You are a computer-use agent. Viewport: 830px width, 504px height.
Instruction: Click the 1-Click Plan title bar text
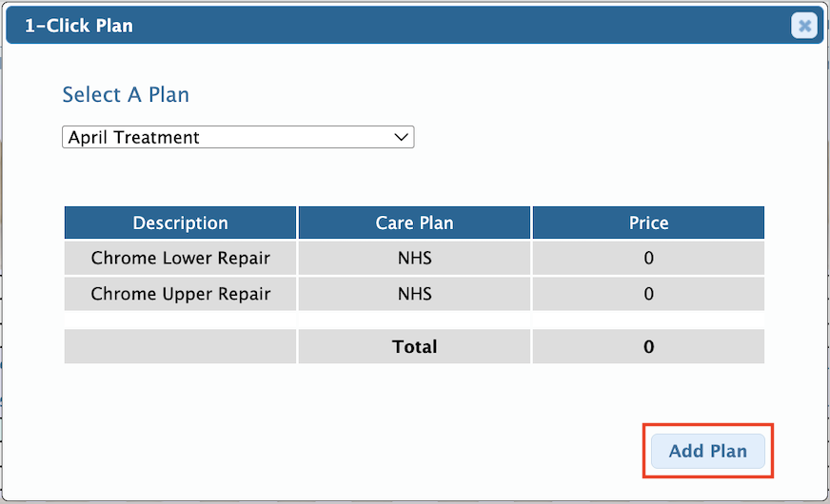point(79,26)
